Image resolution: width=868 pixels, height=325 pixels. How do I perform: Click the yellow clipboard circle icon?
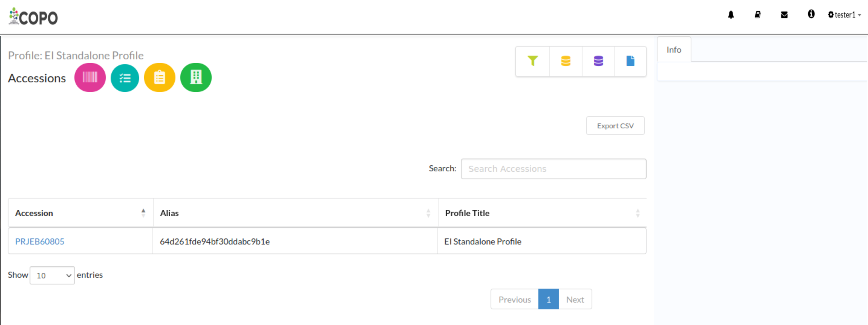click(x=160, y=77)
